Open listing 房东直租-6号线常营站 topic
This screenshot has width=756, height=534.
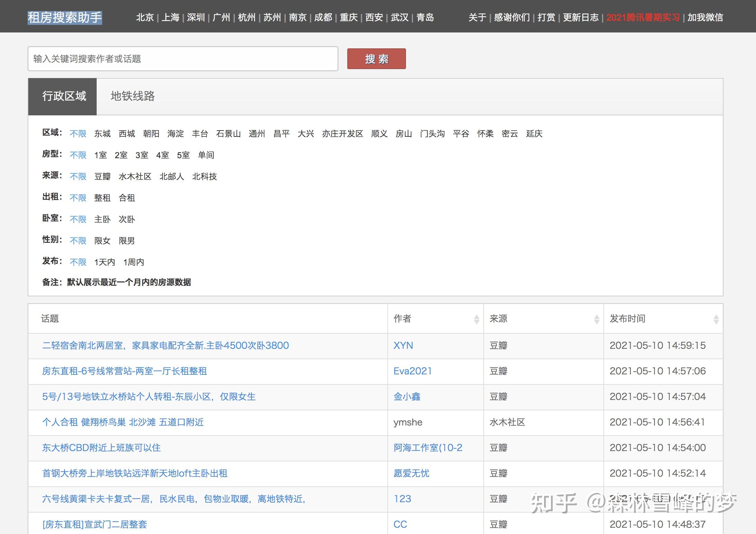tap(124, 371)
